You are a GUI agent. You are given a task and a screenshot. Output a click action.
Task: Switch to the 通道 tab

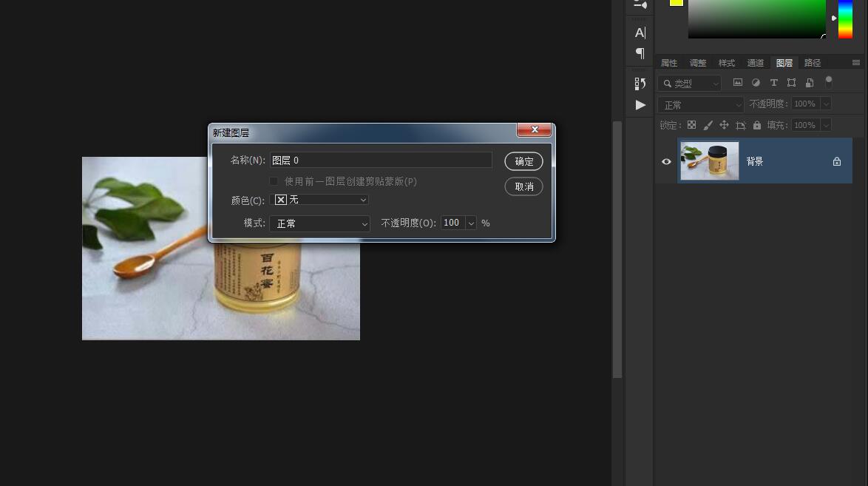[x=755, y=63]
